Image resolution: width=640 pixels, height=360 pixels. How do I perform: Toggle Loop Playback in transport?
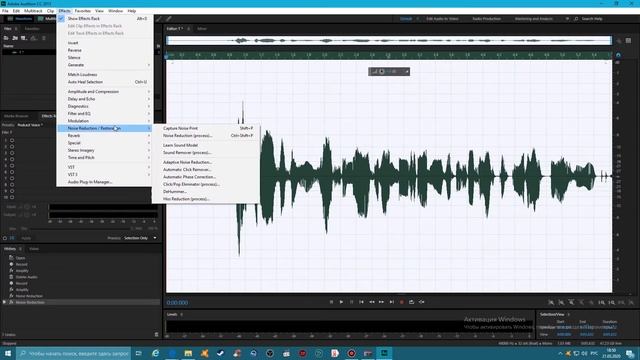(x=411, y=302)
